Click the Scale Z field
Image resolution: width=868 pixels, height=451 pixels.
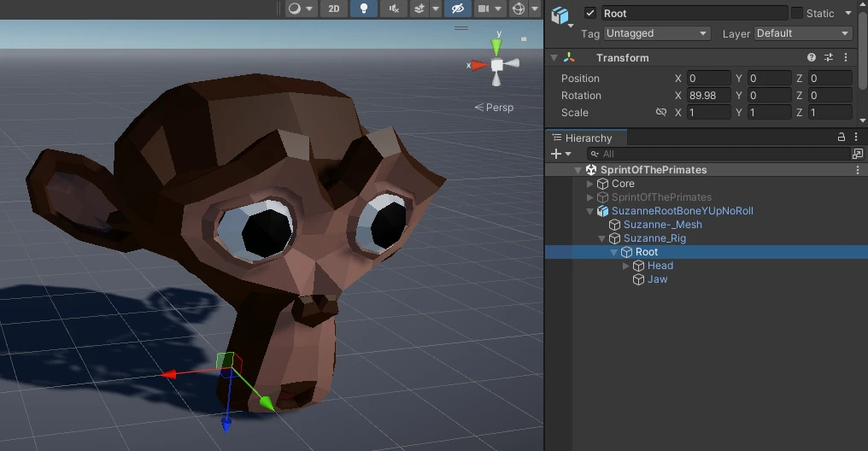(830, 113)
